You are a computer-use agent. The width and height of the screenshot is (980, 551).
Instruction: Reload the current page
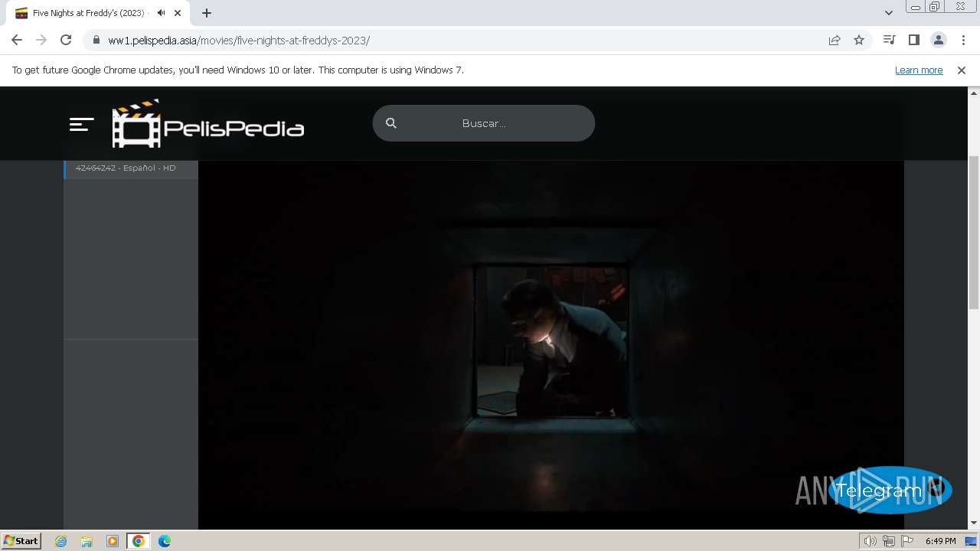66,41
